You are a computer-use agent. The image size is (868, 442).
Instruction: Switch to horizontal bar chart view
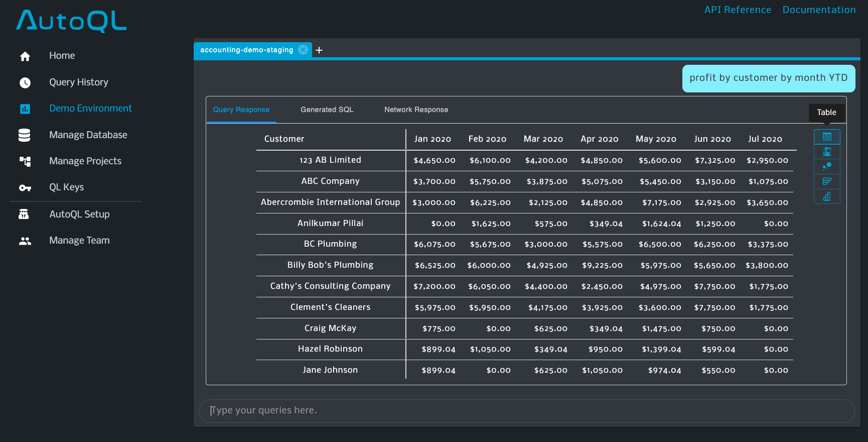click(827, 181)
